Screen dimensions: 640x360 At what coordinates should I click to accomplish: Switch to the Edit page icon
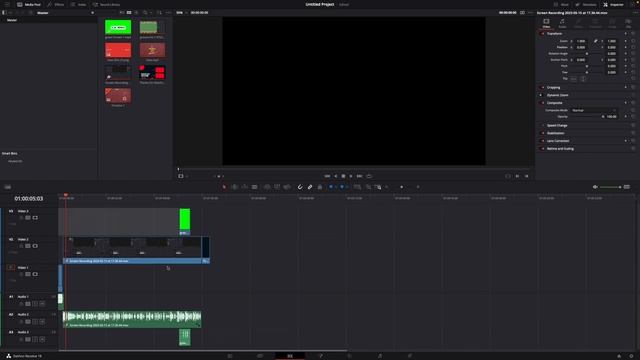click(x=290, y=356)
